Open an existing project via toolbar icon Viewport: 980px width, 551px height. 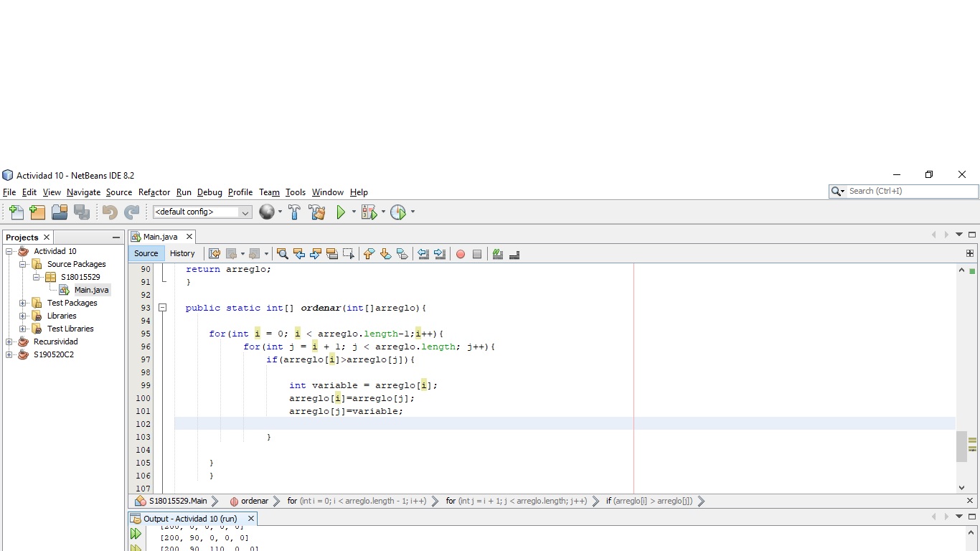click(60, 212)
